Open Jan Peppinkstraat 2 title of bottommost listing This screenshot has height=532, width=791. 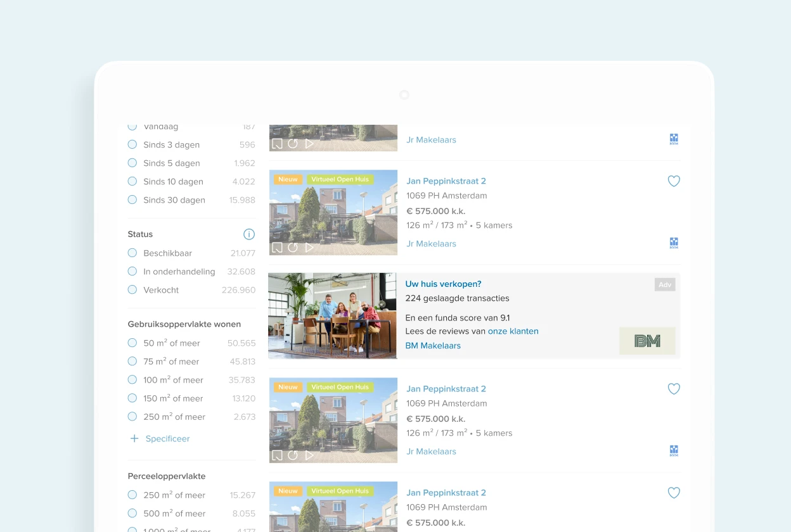click(446, 493)
